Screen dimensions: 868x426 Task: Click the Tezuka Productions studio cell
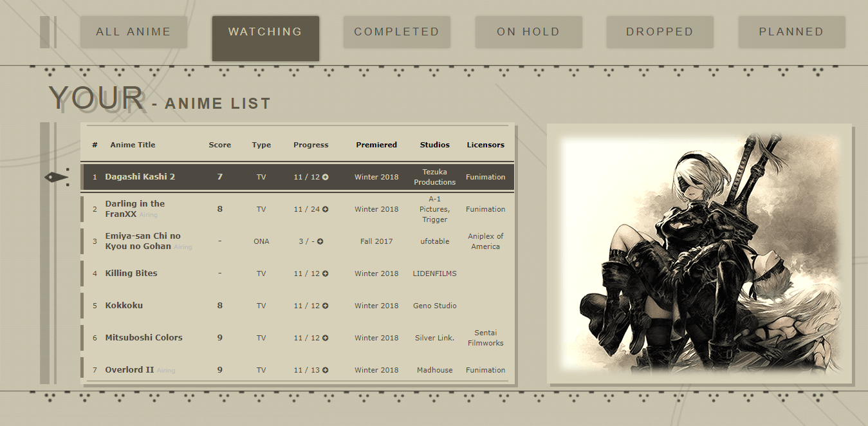435,177
